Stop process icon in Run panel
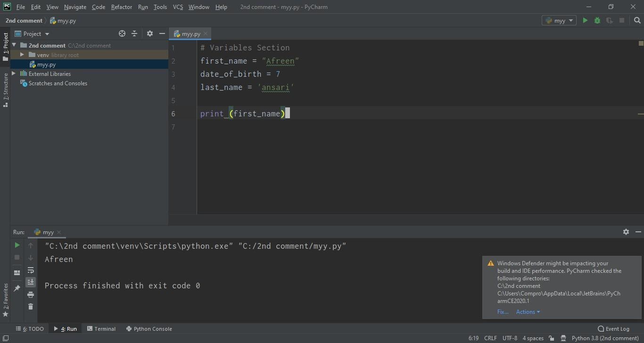This screenshot has height=343, width=644. (17, 257)
